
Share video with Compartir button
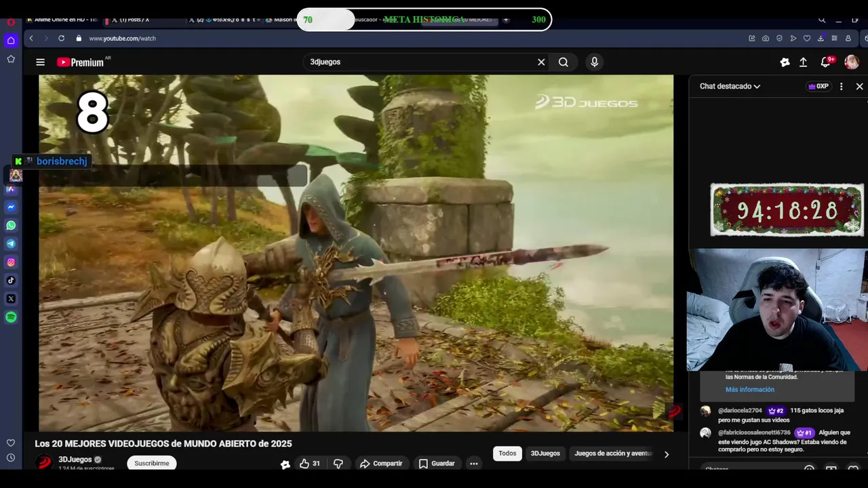click(381, 464)
